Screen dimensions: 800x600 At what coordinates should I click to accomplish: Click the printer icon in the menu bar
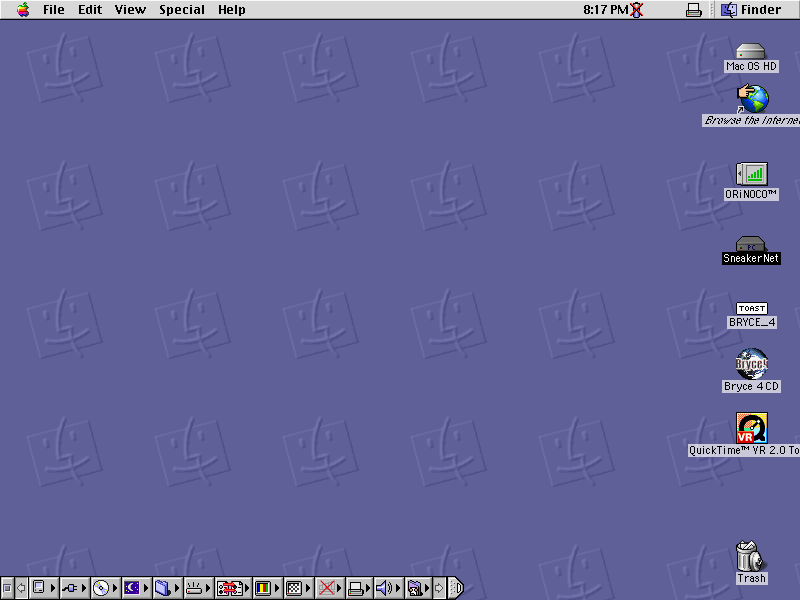click(695, 9)
